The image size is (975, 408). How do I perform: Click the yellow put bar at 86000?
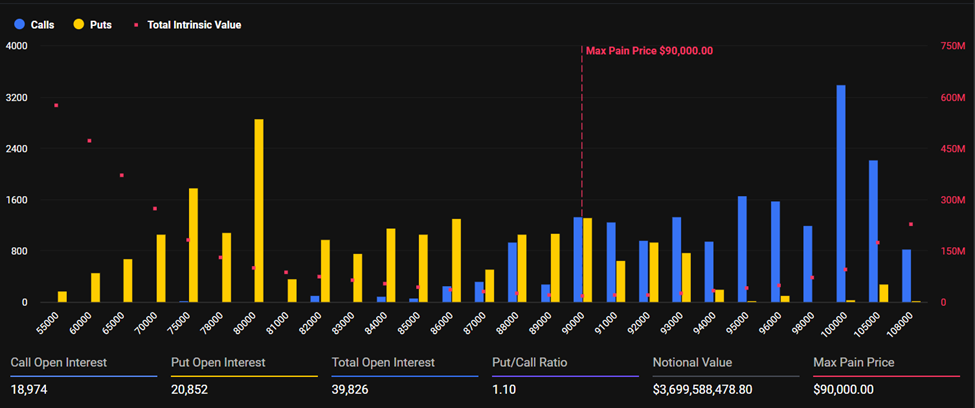coord(456,260)
